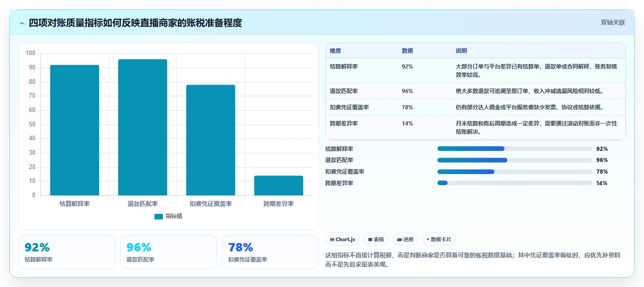
Task: Click the 92% value in the table
Action: (407, 67)
